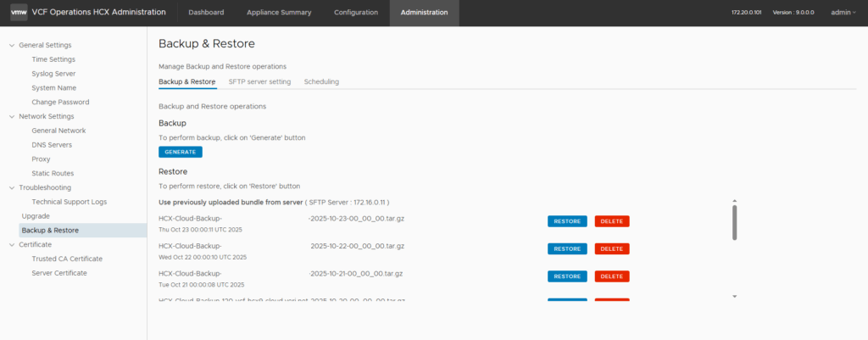Image resolution: width=868 pixels, height=340 pixels.
Task: Select Syslog Server in sidebar
Action: 53,74
